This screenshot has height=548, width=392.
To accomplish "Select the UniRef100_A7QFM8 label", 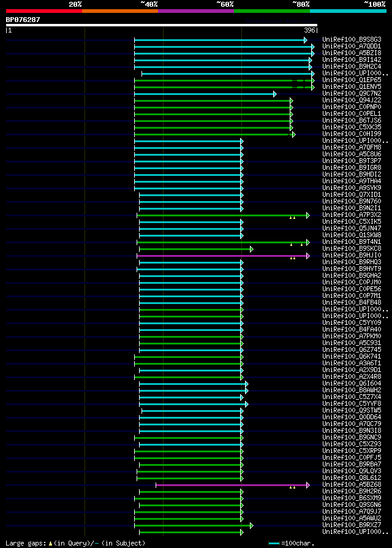I will [352, 148].
